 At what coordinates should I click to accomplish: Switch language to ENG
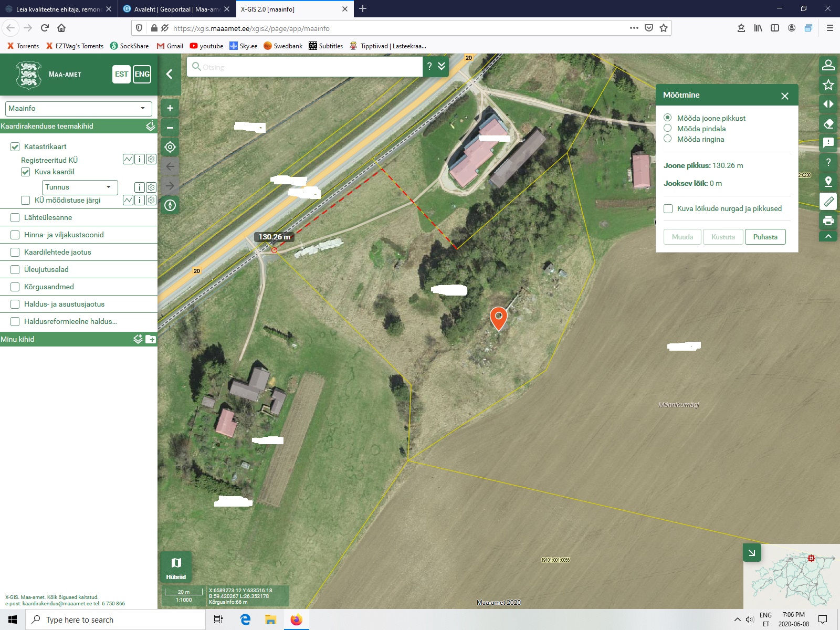(x=142, y=74)
